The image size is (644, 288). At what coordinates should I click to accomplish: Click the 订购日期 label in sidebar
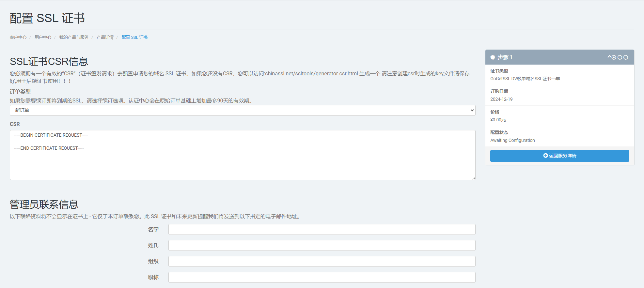499,91
